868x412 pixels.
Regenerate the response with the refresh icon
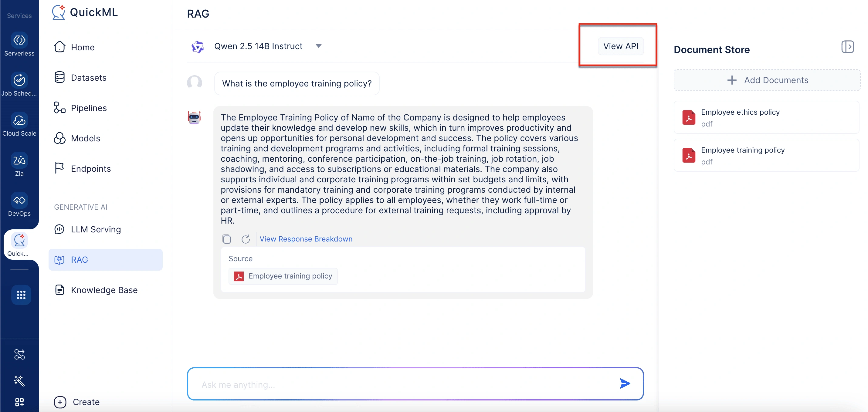pyautogui.click(x=246, y=239)
